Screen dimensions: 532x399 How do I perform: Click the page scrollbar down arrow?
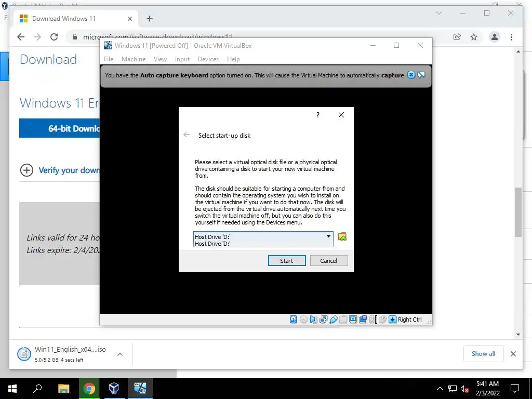click(x=518, y=335)
